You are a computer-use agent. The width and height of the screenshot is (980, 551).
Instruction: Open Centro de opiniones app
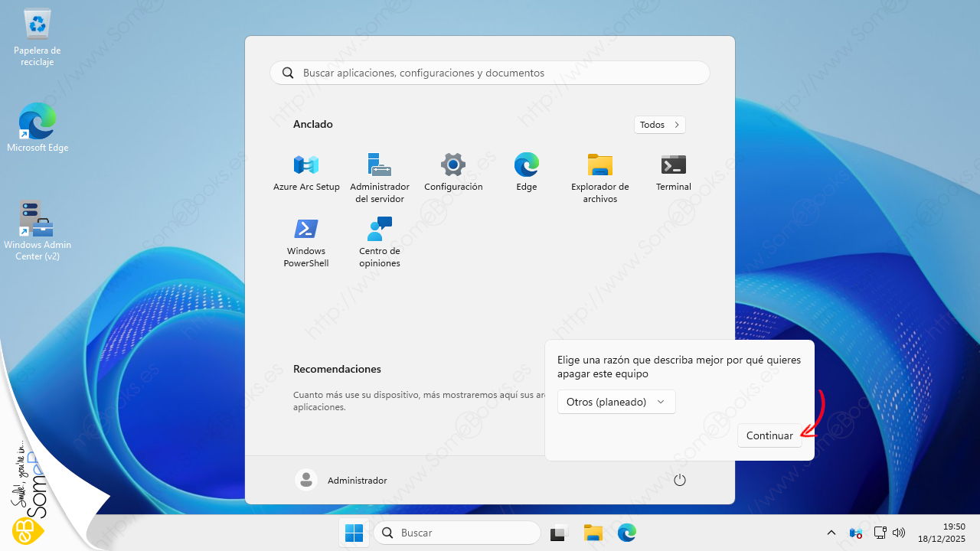(379, 230)
